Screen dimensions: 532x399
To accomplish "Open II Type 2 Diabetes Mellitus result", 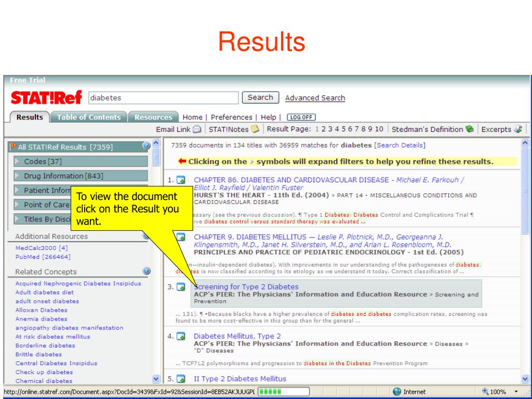I will (x=240, y=379).
